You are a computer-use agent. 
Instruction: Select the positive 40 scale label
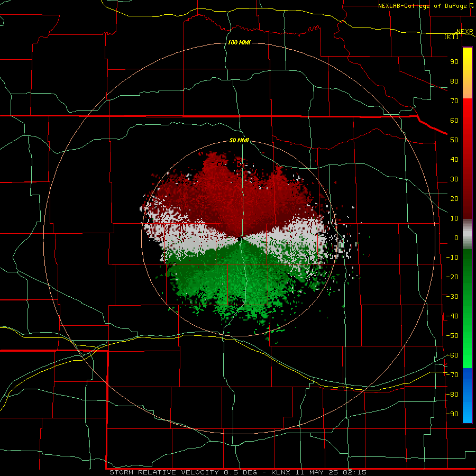tap(454, 160)
